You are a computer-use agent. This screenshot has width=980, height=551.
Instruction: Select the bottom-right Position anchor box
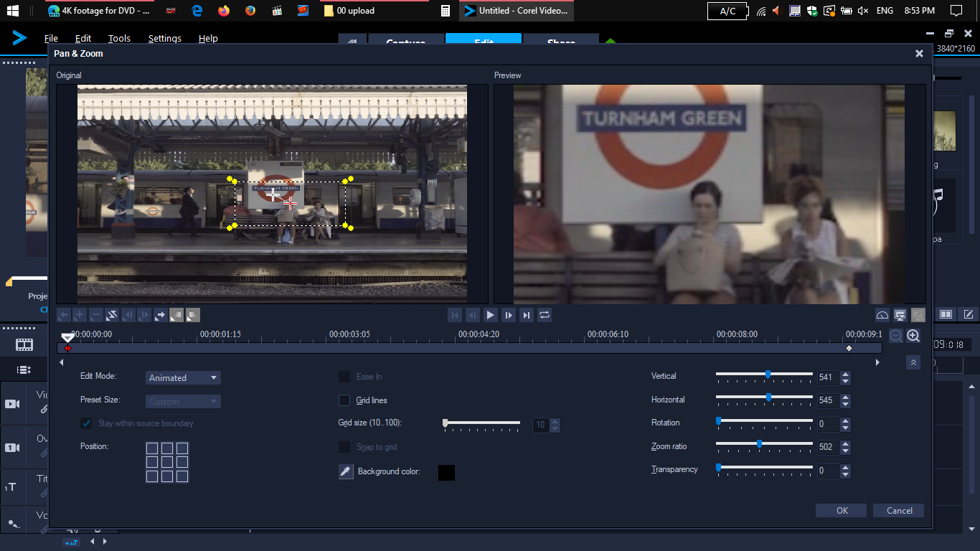tap(182, 476)
